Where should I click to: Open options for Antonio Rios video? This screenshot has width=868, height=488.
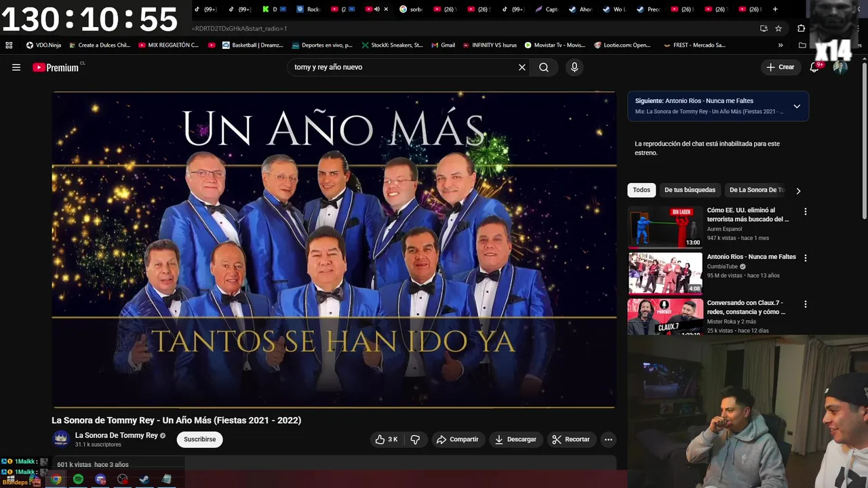coord(806,258)
